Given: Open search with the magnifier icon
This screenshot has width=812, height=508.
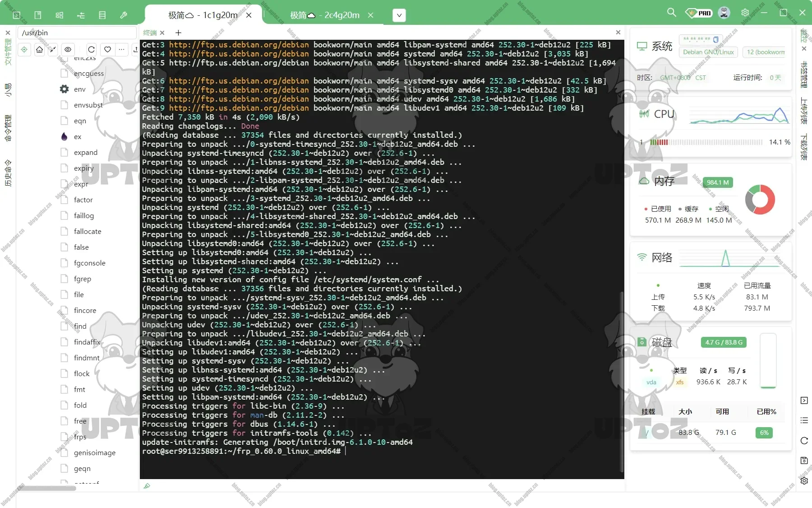Looking at the screenshot, I should tap(672, 13).
